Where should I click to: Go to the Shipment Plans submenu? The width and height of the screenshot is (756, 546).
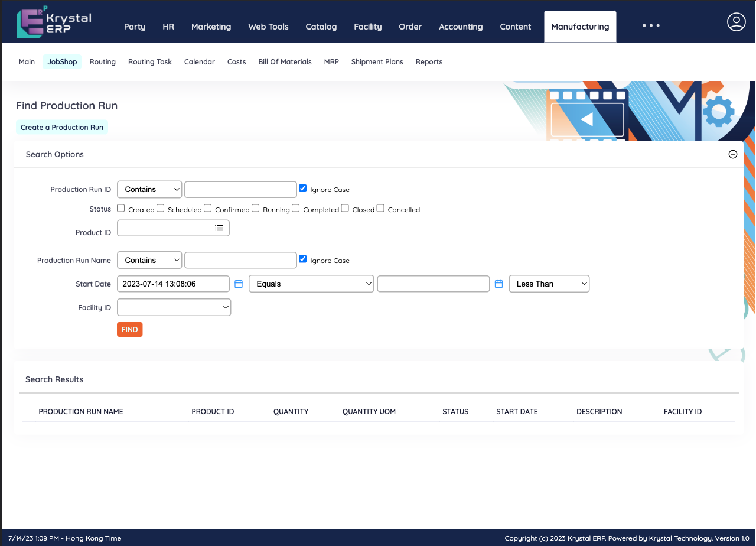click(x=377, y=62)
